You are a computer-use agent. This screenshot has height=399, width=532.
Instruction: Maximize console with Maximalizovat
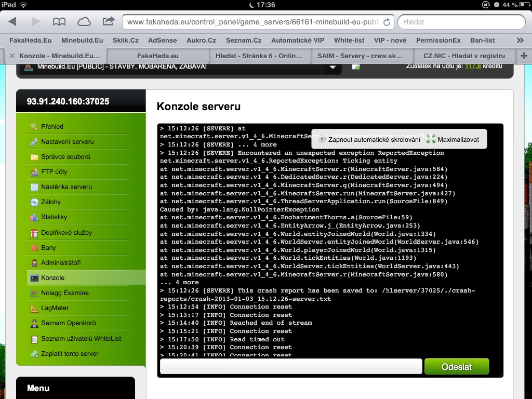click(453, 139)
